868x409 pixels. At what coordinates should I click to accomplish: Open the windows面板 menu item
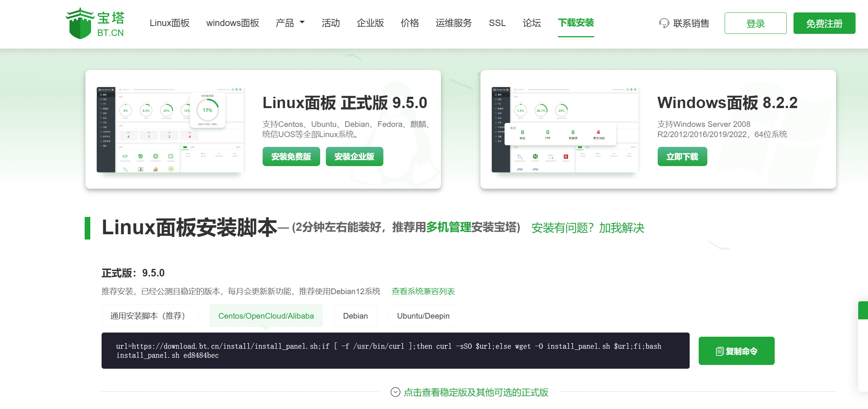pos(233,23)
